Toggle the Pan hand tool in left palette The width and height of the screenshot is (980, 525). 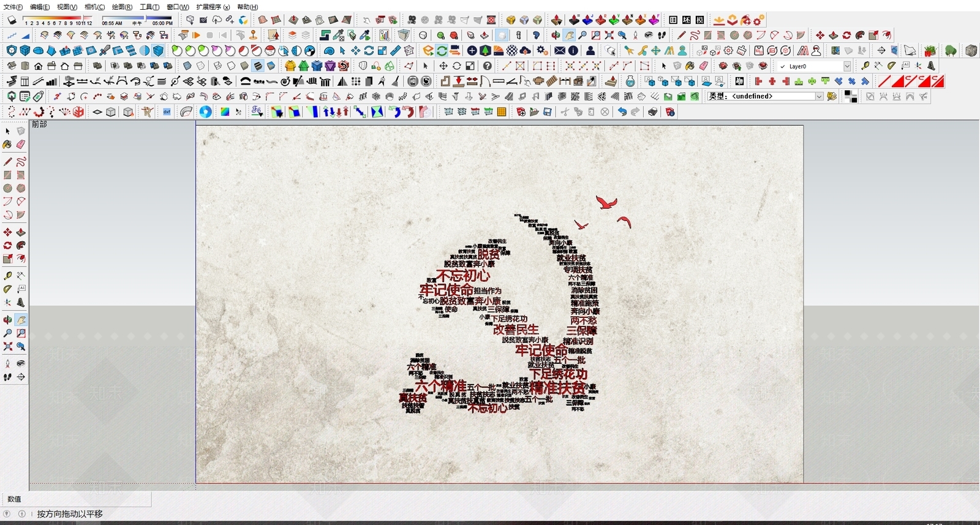pyautogui.click(x=21, y=320)
